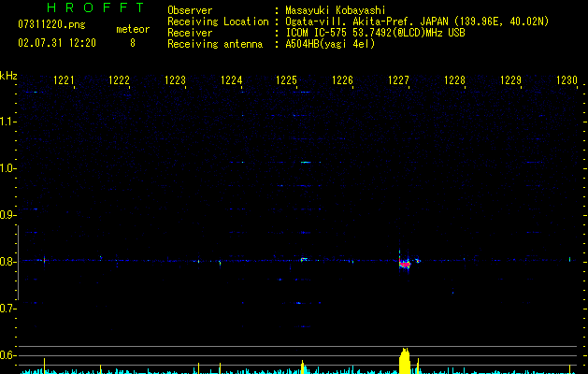The height and width of the screenshot is (374, 588).
Task: Select the 1224 time marker
Action: (232, 81)
